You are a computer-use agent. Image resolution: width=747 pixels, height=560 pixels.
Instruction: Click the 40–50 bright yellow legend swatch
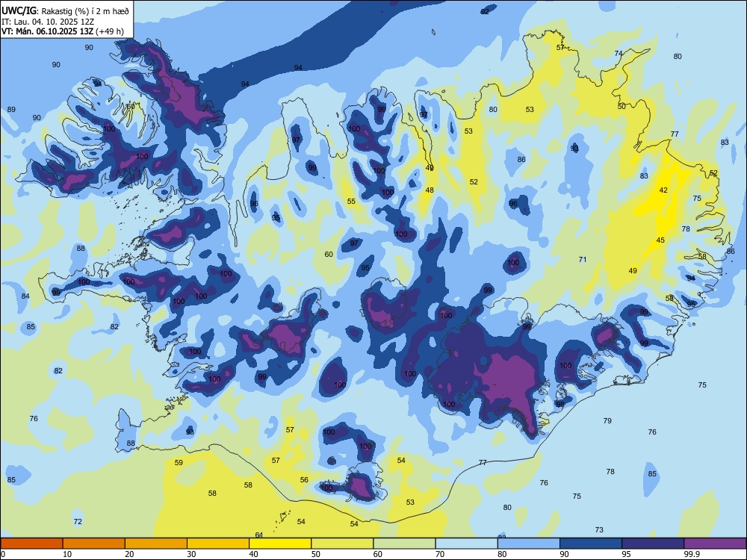pyautogui.click(x=280, y=544)
